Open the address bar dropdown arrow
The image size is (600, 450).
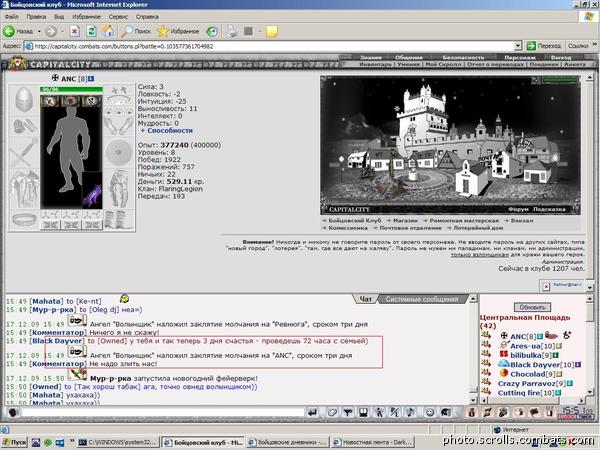click(x=518, y=46)
